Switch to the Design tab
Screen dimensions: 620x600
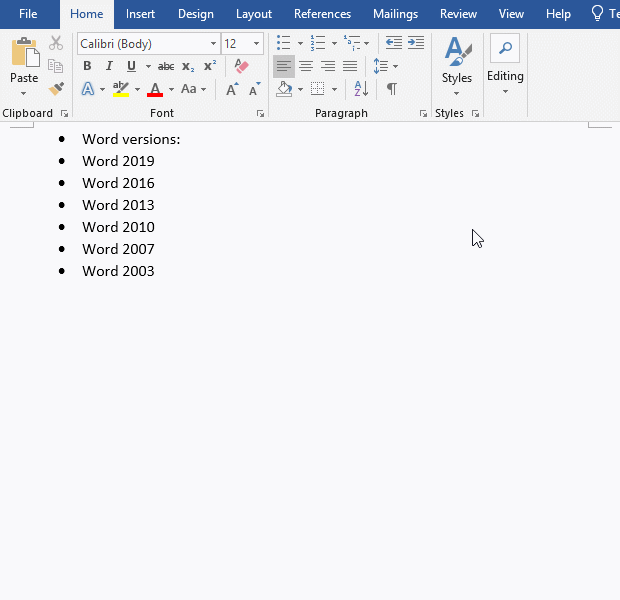pyautogui.click(x=196, y=14)
